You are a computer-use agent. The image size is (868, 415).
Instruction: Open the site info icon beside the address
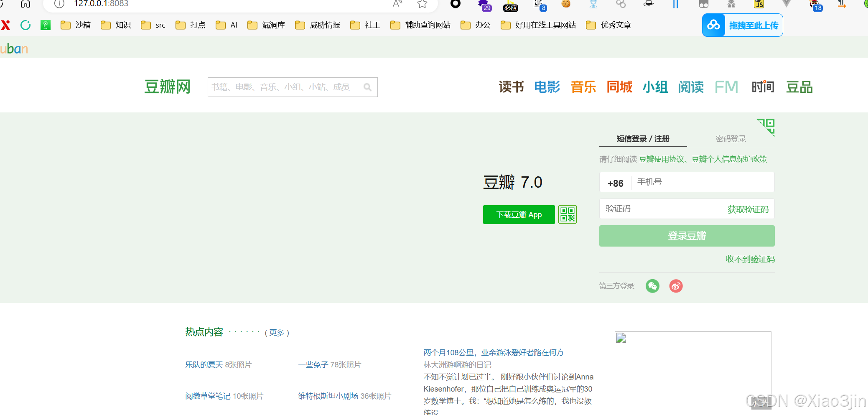[x=59, y=4]
